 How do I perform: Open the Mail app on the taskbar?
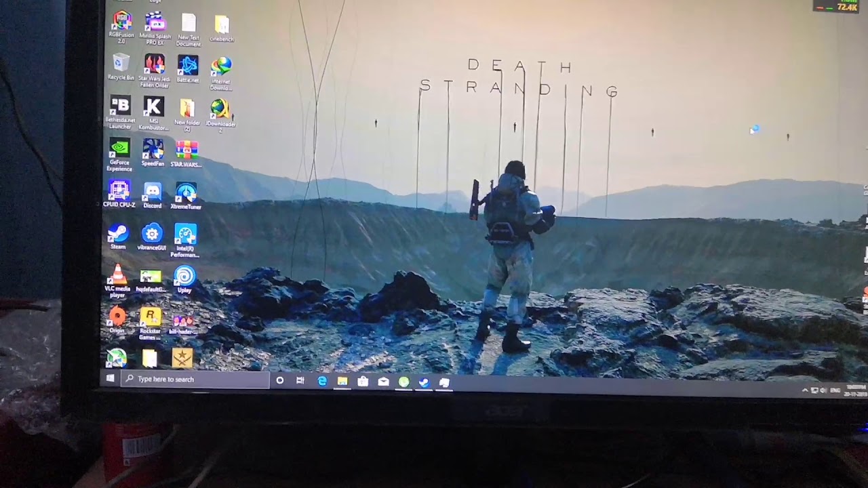pos(383,382)
